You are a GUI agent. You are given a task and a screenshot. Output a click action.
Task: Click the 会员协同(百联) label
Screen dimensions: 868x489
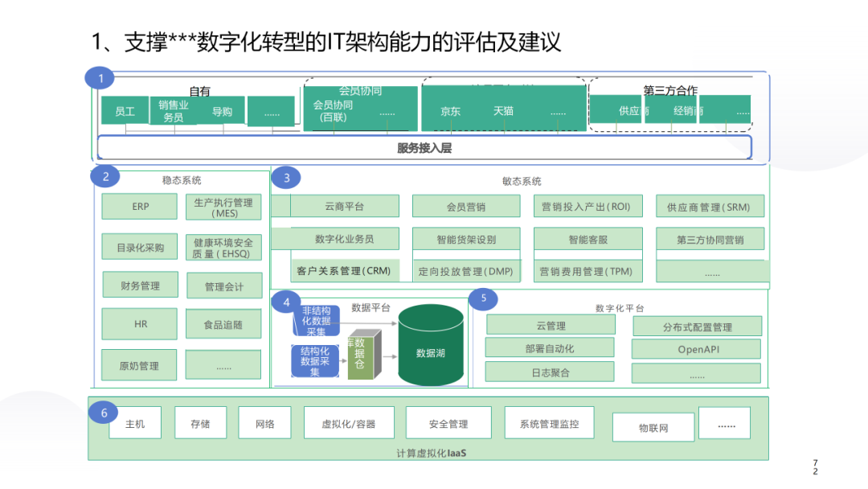[x=333, y=111]
